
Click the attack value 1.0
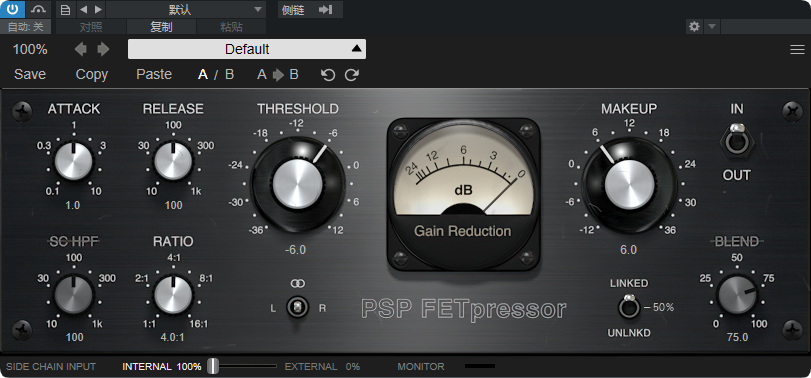(x=73, y=205)
